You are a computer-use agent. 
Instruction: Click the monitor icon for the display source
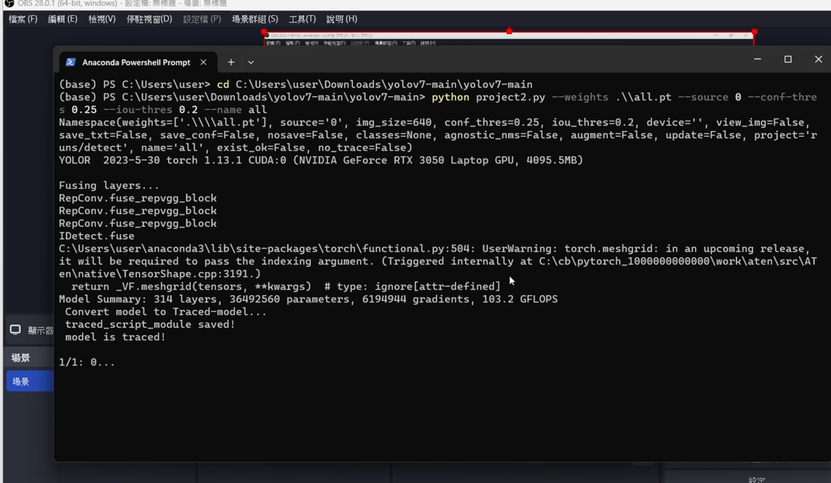coord(15,330)
